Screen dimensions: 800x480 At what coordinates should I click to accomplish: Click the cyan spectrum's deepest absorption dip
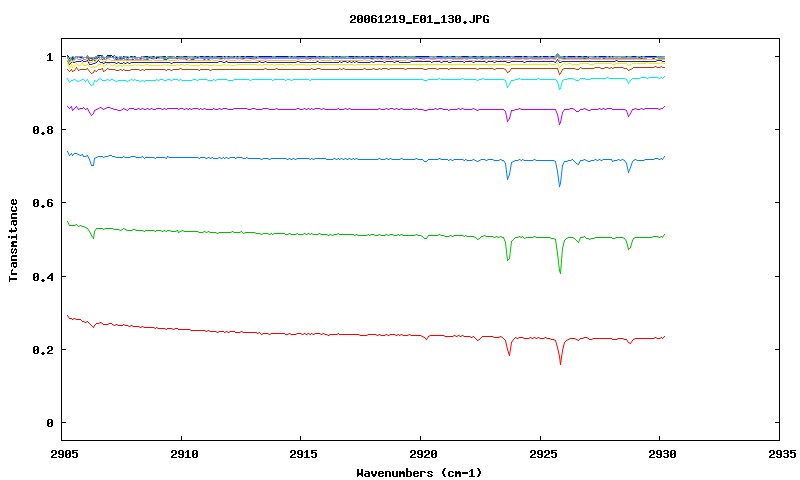pyautogui.click(x=560, y=89)
